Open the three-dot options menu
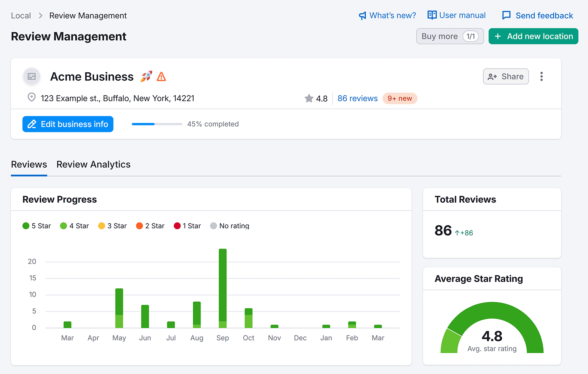Image resolution: width=588 pixels, height=374 pixels. tap(541, 76)
